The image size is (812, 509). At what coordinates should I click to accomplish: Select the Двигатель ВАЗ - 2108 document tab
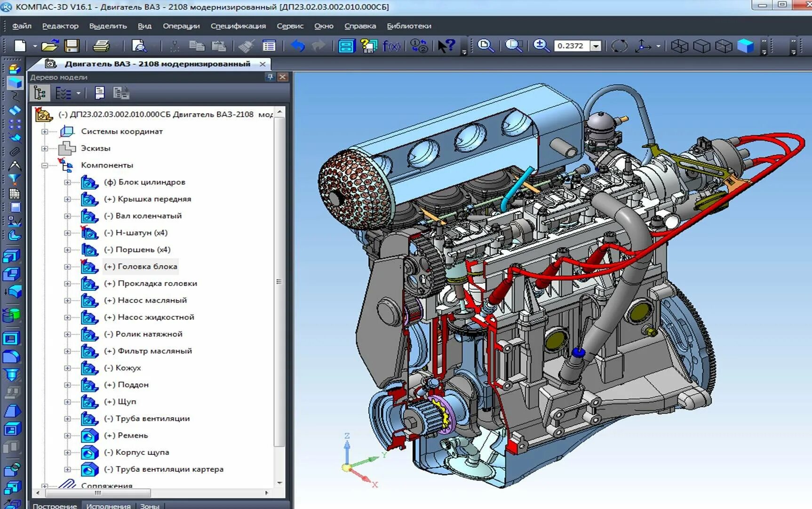tap(158, 64)
